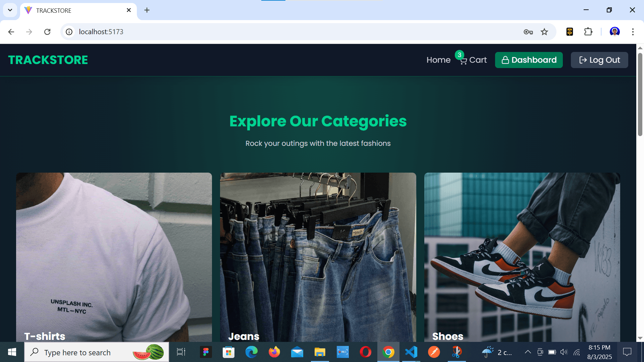This screenshot has width=644, height=362.
Task: Click the taskbar search box
Action: click(97, 352)
